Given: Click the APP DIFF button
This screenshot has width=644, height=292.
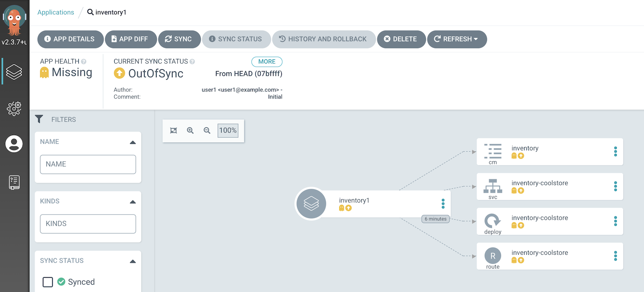Looking at the screenshot, I should 130,39.
